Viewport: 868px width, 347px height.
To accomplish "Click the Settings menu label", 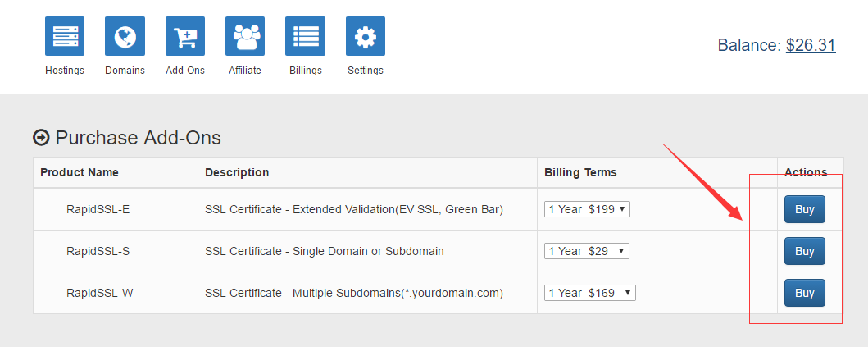I will click(x=366, y=71).
